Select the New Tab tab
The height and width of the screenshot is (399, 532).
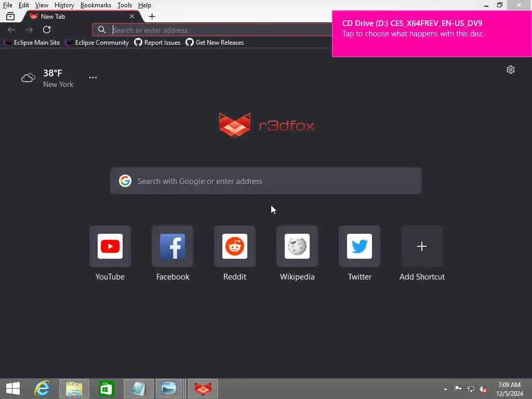click(82, 16)
